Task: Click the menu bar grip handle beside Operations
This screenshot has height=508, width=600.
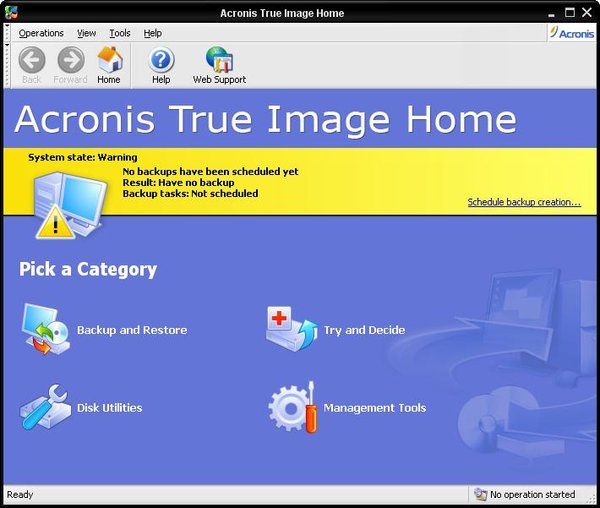Action: pos(7,33)
